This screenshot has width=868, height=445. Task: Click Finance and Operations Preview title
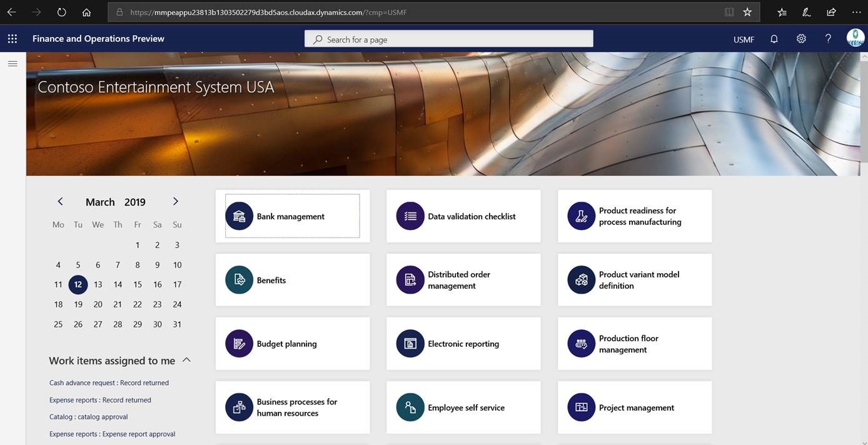coord(98,39)
